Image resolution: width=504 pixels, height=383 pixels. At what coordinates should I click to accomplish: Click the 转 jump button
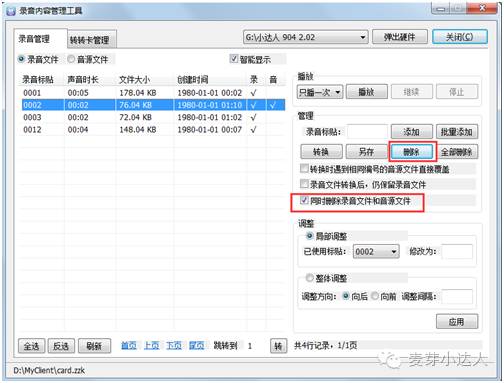point(278,346)
